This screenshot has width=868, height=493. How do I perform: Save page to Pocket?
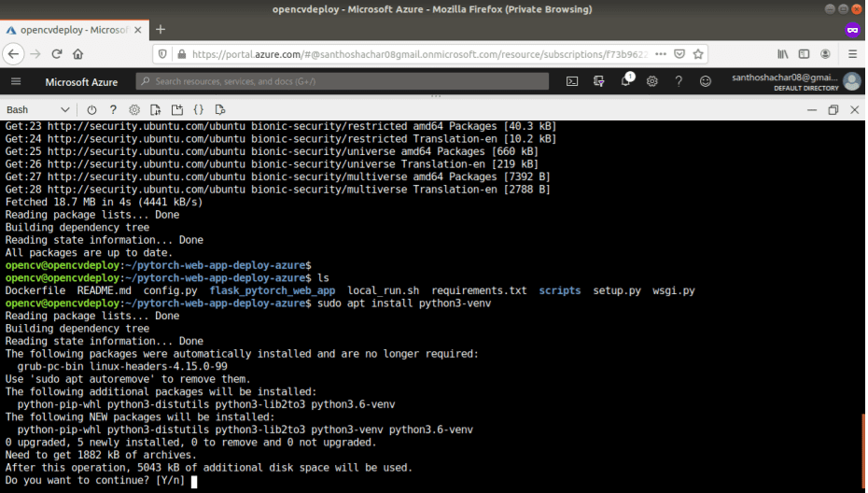679,54
